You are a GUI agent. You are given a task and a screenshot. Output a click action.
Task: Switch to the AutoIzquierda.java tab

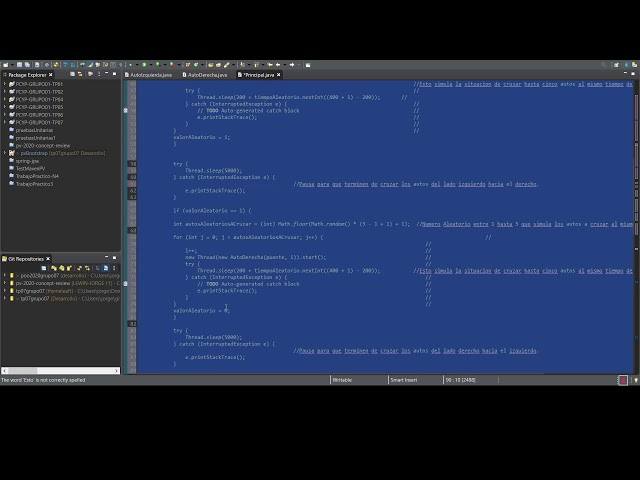click(x=149, y=75)
